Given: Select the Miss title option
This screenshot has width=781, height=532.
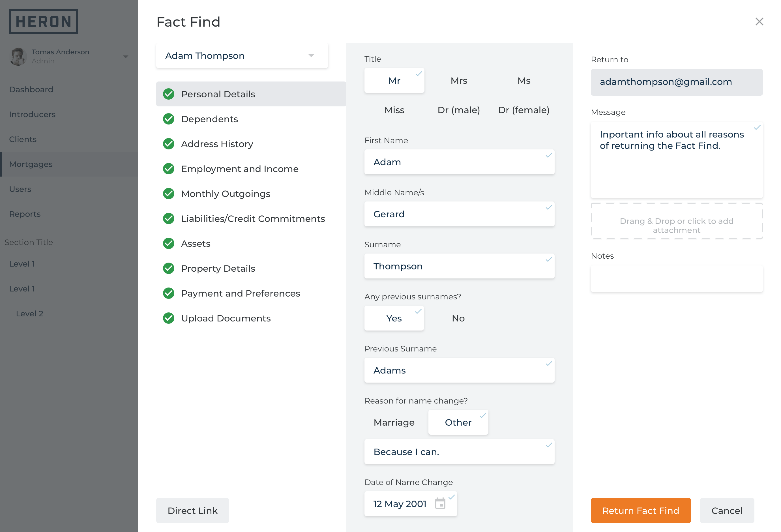Looking at the screenshot, I should pos(394,110).
